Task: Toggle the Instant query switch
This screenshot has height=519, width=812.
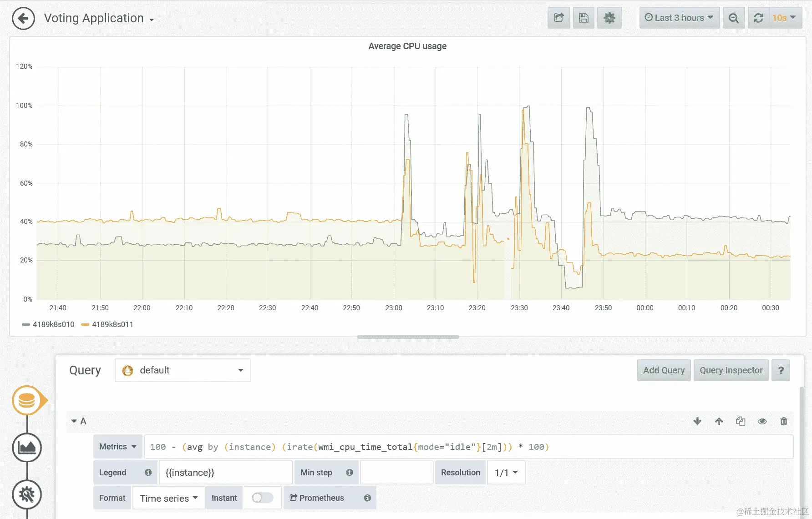Action: point(263,498)
